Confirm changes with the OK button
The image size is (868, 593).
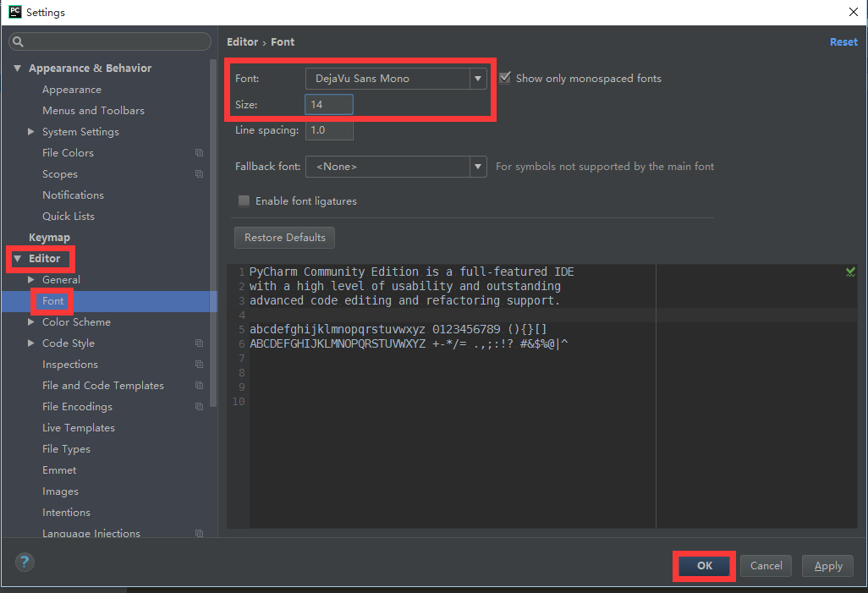coord(703,565)
